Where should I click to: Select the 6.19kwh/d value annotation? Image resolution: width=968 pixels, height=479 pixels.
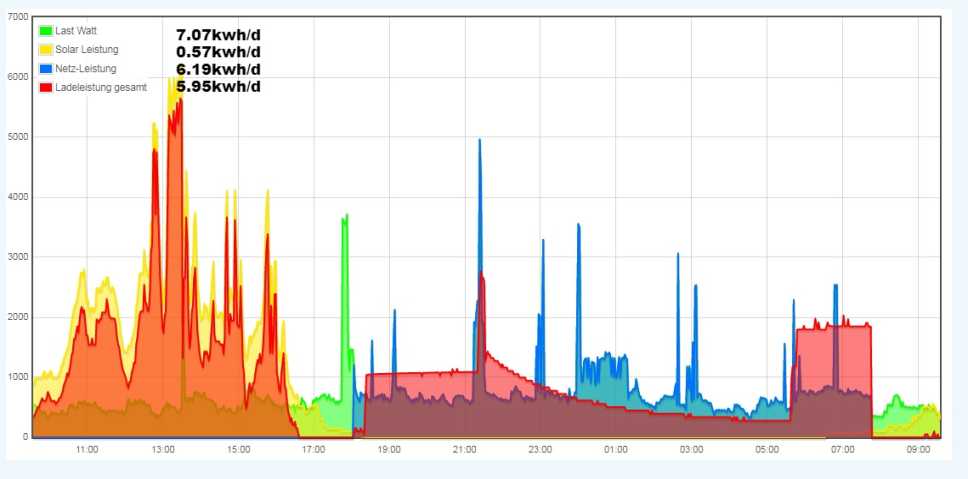tap(218, 69)
